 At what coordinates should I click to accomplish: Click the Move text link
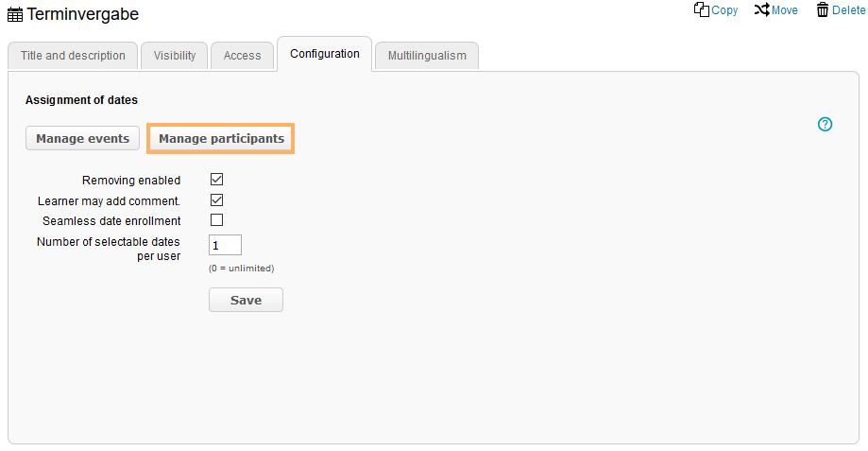pyautogui.click(x=785, y=10)
